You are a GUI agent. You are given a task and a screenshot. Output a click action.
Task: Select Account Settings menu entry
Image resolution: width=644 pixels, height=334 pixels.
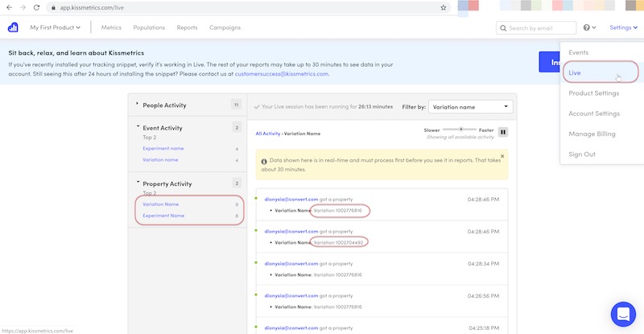point(594,113)
